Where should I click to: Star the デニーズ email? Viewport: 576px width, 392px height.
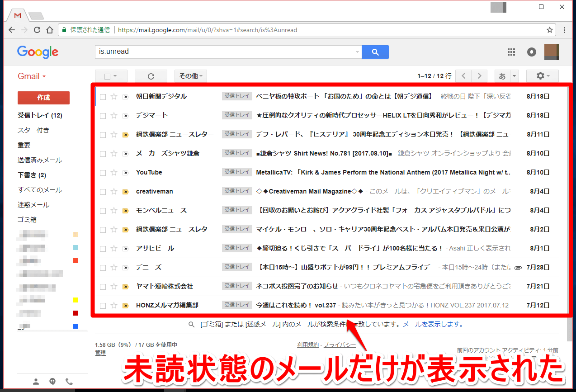(114, 268)
